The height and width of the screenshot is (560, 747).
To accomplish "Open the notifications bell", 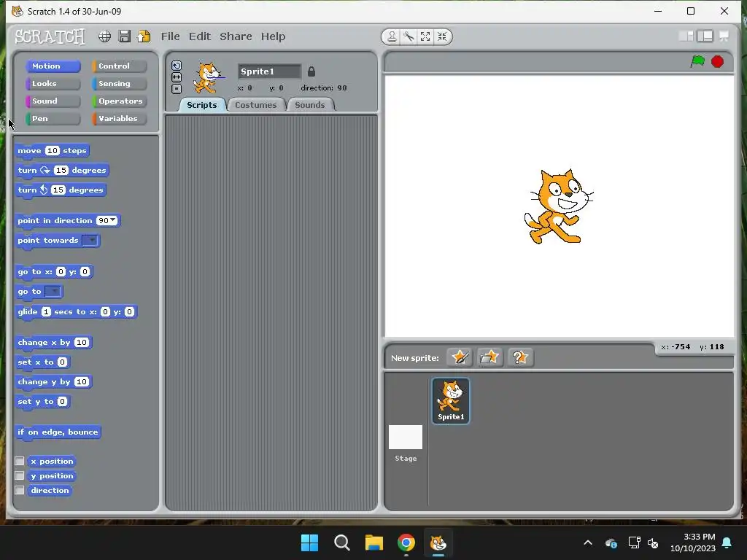I will [x=727, y=542].
